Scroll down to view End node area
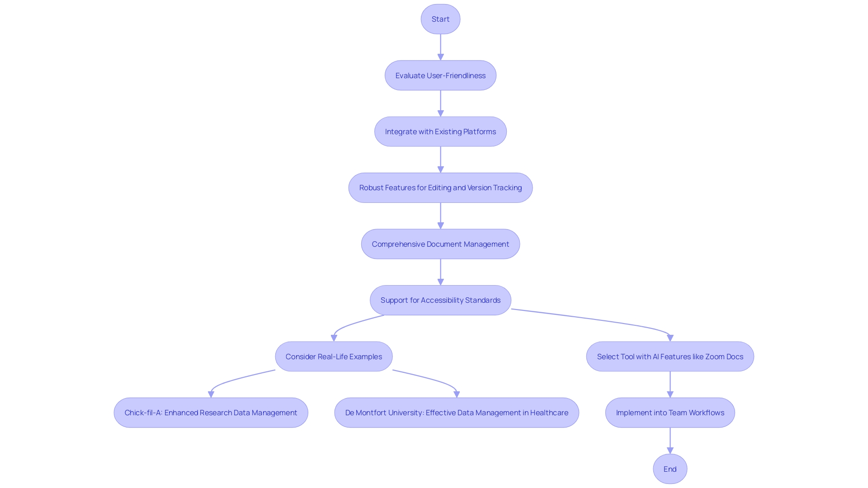 tap(670, 468)
